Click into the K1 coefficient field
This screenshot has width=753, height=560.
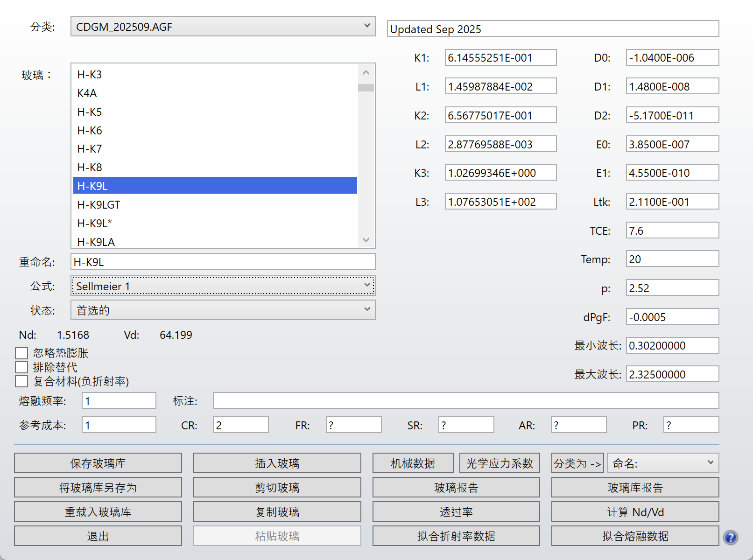[500, 58]
